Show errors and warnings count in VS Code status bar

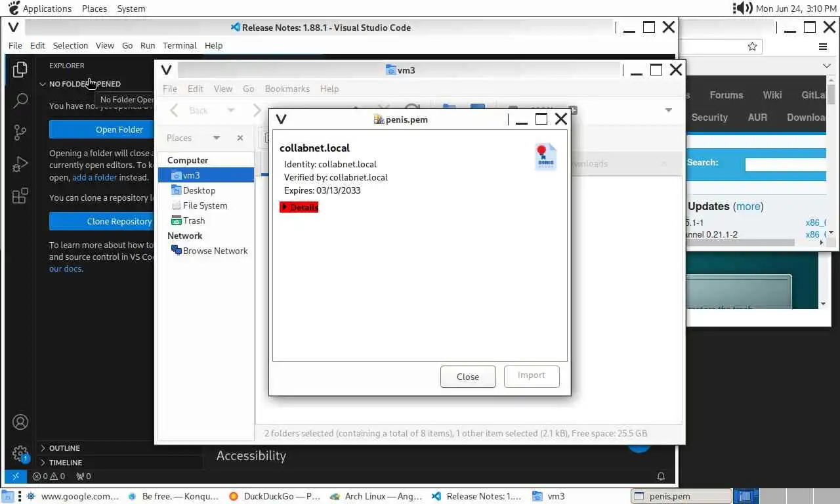tap(49, 476)
